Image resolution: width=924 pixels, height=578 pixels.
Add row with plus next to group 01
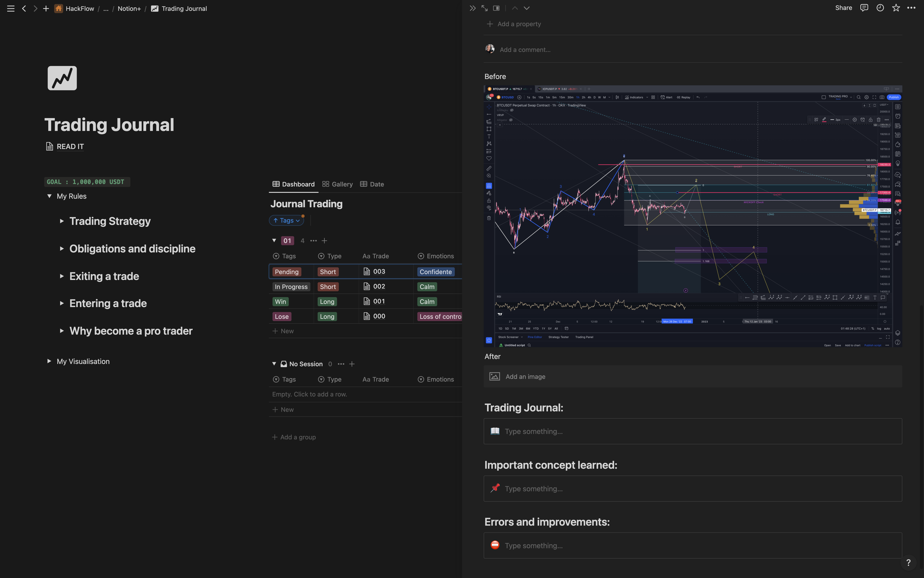[325, 240]
